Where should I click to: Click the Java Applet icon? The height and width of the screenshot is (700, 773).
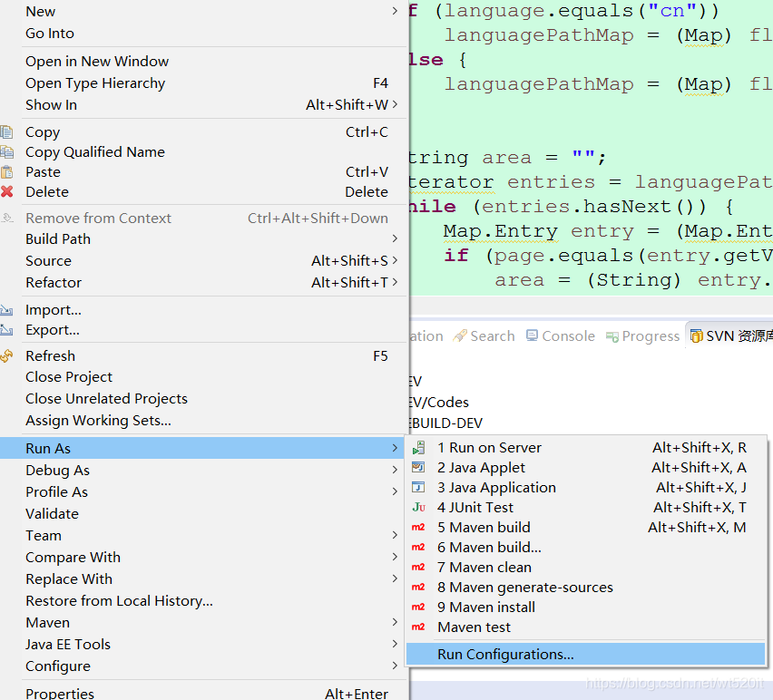pos(418,468)
